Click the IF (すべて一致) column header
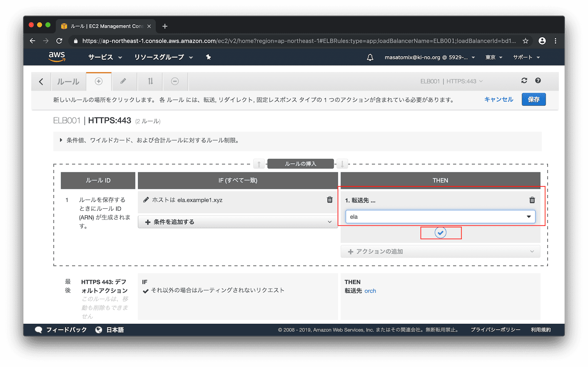588x367 pixels. [238, 180]
